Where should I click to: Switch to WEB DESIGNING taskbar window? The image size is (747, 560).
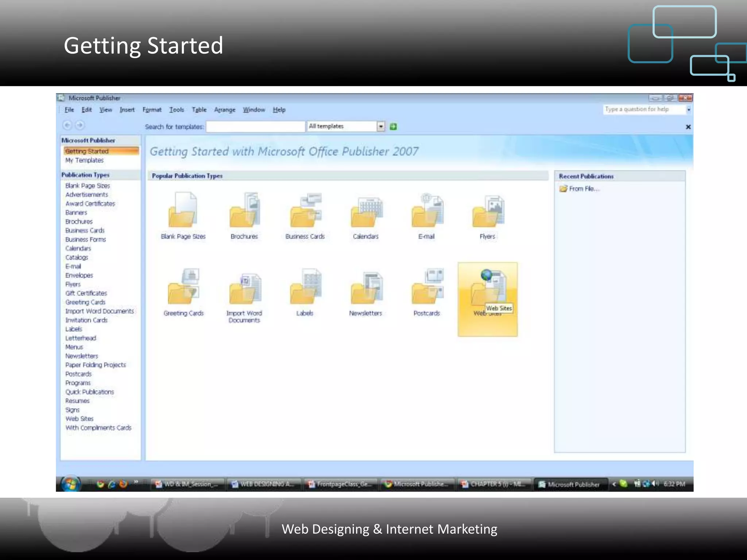[264, 484]
